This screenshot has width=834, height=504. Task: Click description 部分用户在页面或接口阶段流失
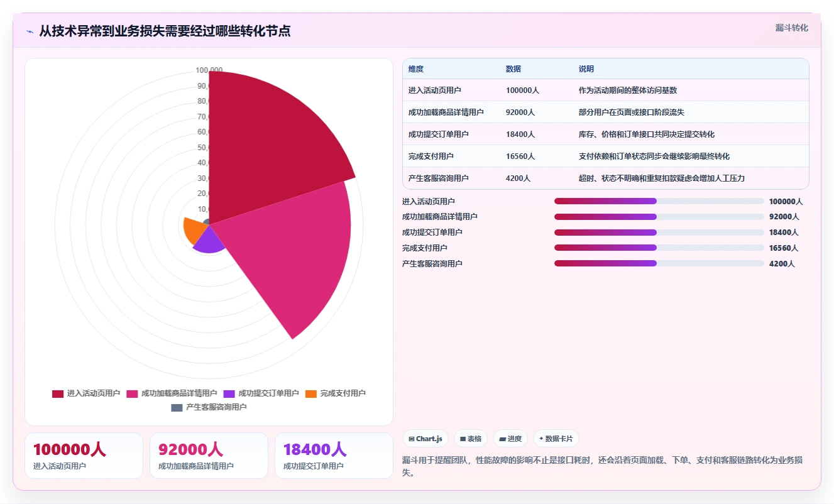point(631,112)
